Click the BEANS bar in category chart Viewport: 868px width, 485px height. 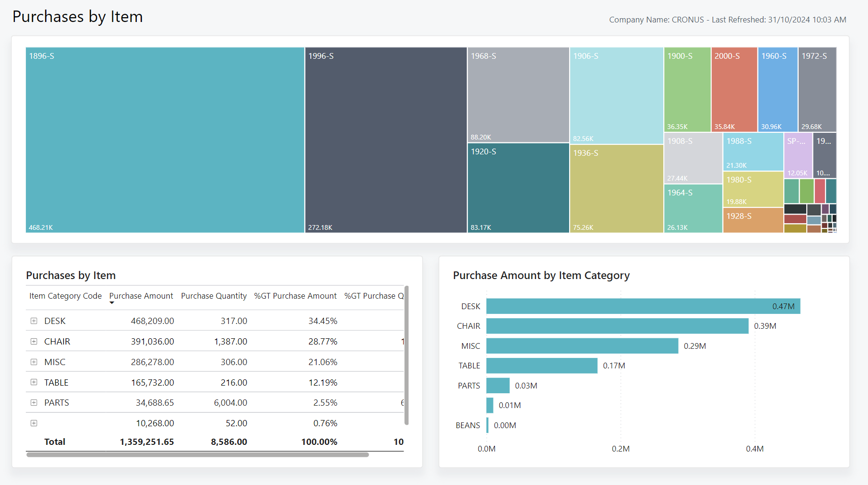(x=487, y=425)
